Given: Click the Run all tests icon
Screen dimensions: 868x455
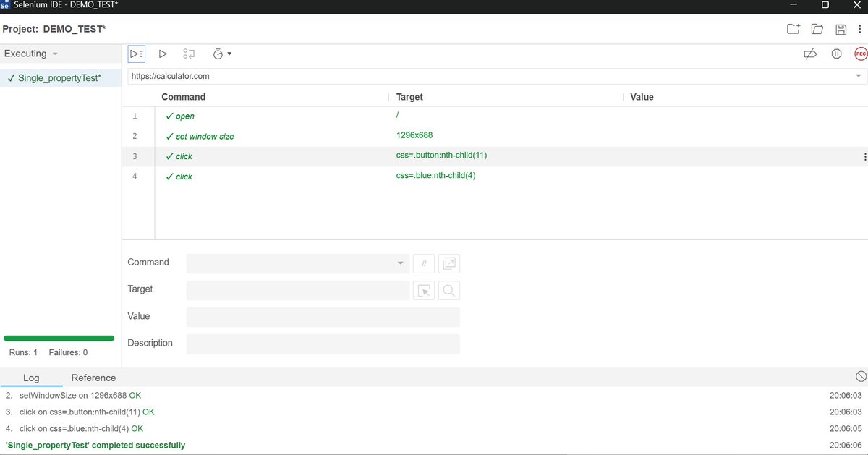Looking at the screenshot, I should [x=136, y=54].
